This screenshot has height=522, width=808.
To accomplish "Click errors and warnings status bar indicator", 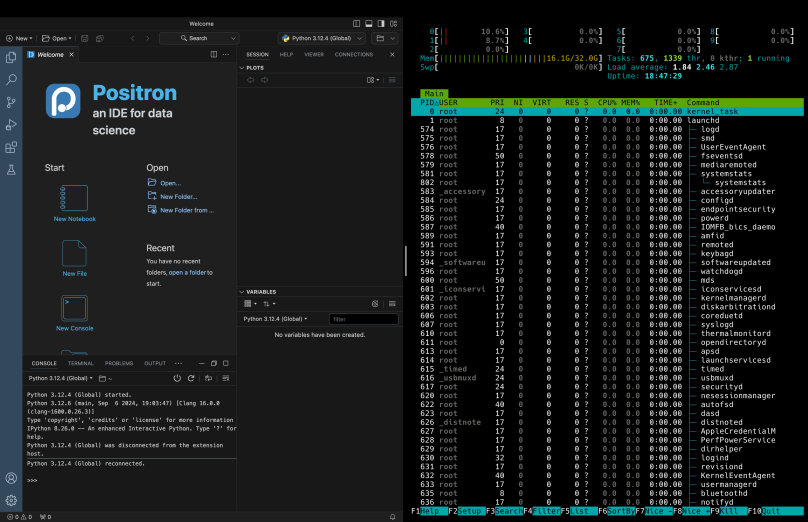I will pos(20,516).
